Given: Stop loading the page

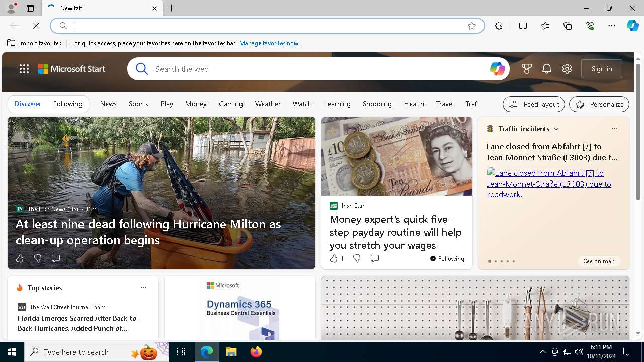Looking at the screenshot, I should (x=36, y=26).
